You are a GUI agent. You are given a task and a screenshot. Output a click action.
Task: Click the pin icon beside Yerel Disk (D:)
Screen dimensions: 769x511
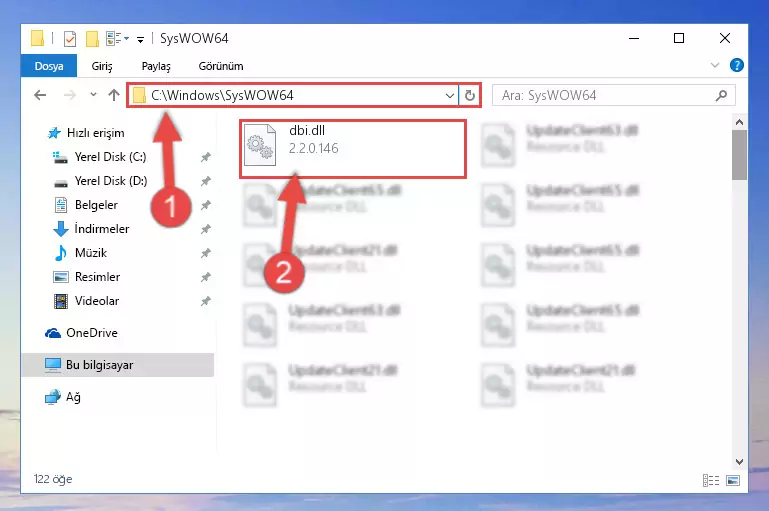pos(205,181)
